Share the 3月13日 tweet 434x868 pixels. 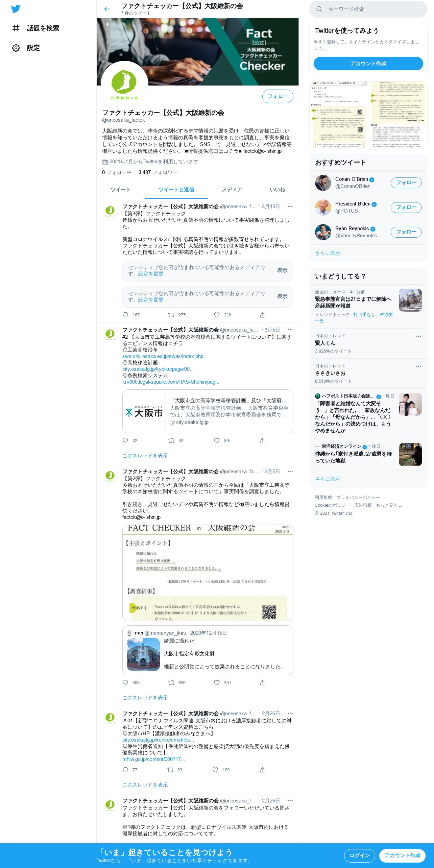(x=263, y=315)
